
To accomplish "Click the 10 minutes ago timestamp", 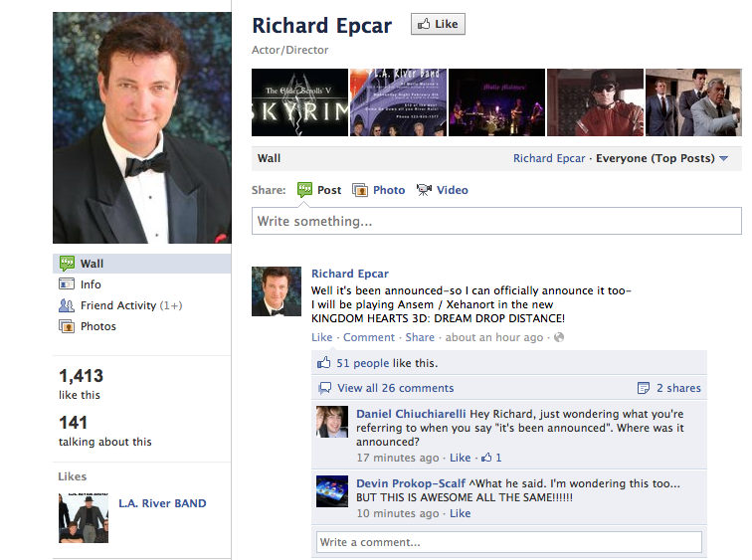I will (x=398, y=513).
